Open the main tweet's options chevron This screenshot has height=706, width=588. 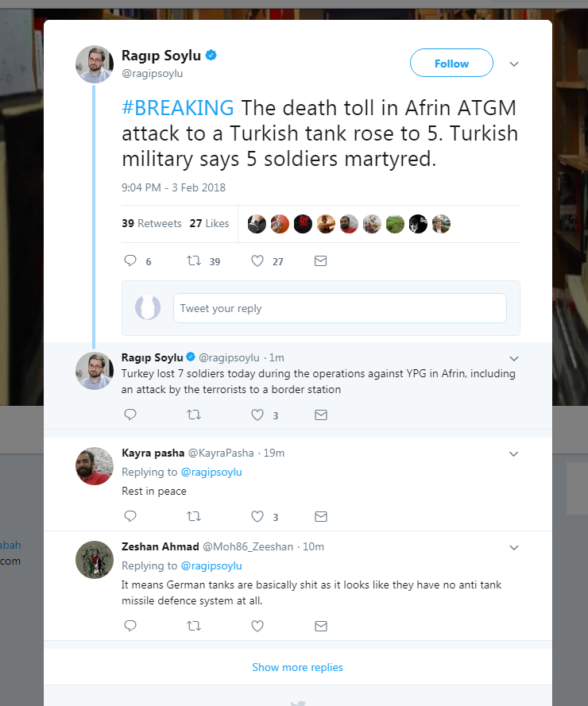[x=513, y=64]
